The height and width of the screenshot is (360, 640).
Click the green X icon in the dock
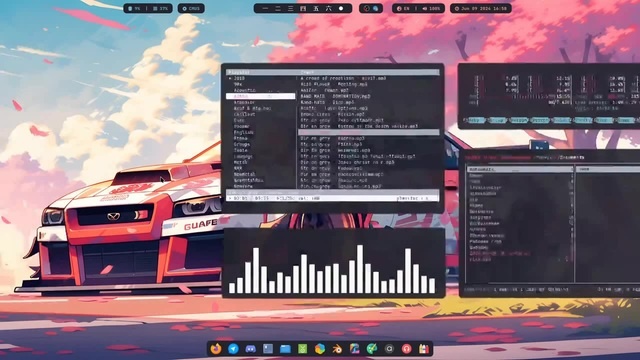coord(302,349)
